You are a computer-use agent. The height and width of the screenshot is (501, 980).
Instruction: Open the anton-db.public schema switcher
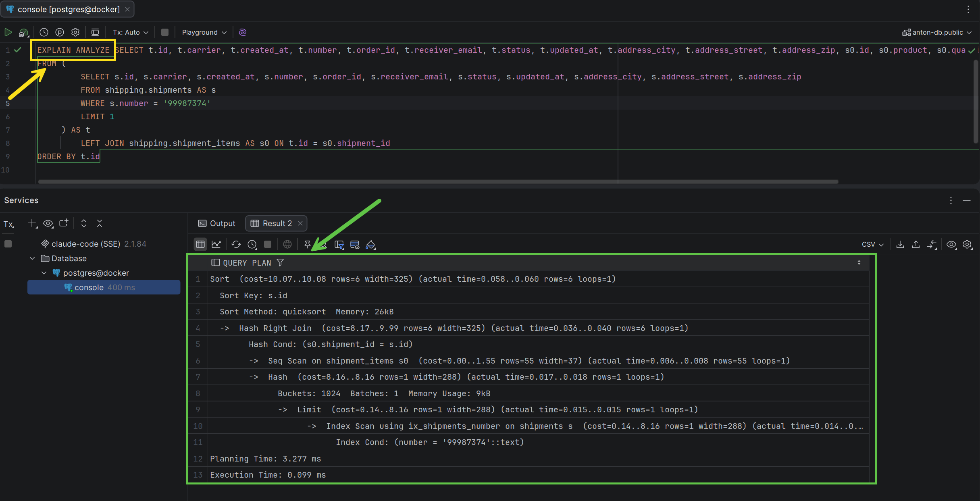click(936, 32)
